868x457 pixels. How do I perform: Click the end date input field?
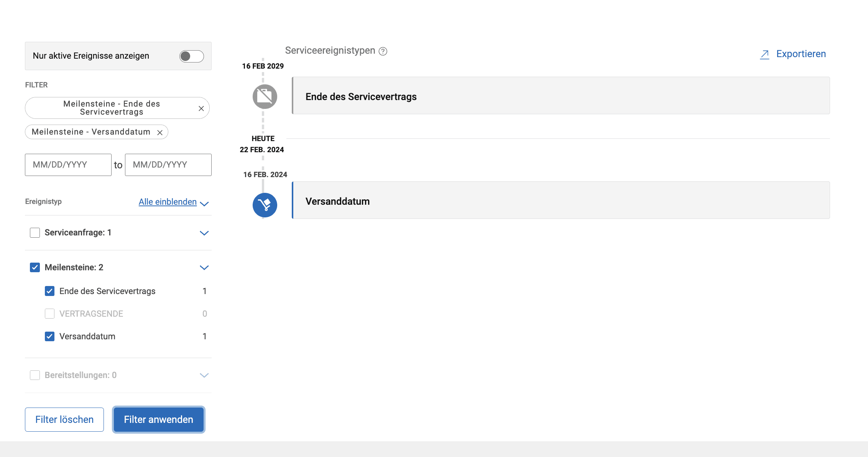[x=168, y=165]
